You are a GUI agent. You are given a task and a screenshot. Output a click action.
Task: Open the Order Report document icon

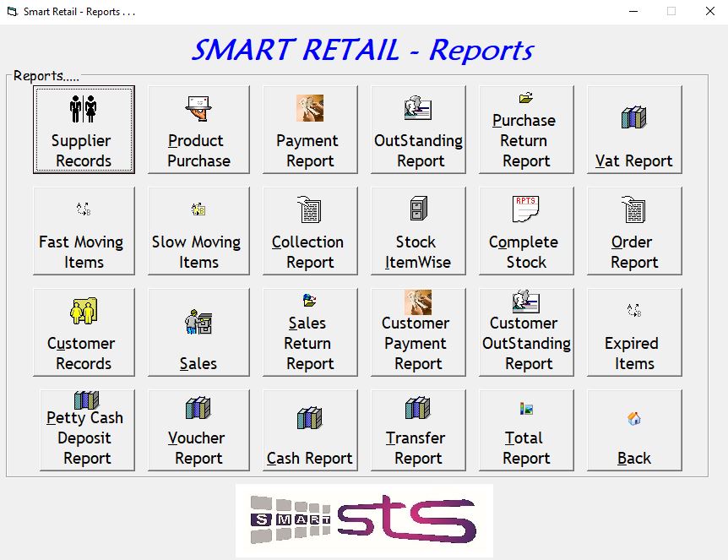tap(633, 209)
